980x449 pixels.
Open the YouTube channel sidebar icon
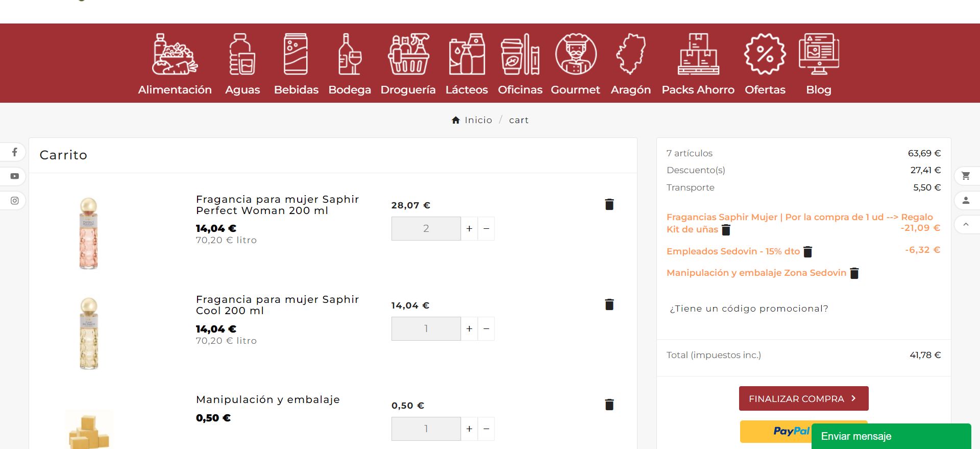15,176
